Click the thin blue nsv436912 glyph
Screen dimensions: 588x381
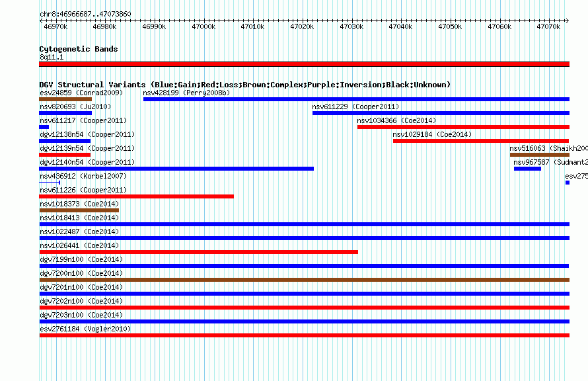click(50, 183)
